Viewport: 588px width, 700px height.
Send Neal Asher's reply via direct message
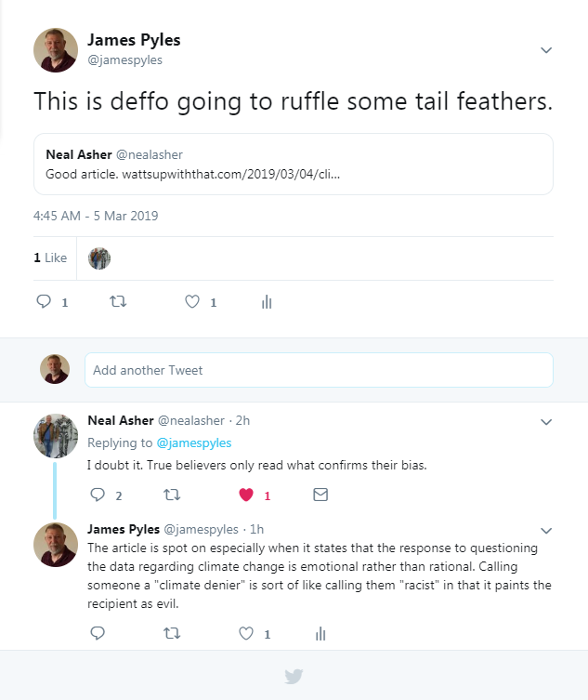tap(320, 495)
